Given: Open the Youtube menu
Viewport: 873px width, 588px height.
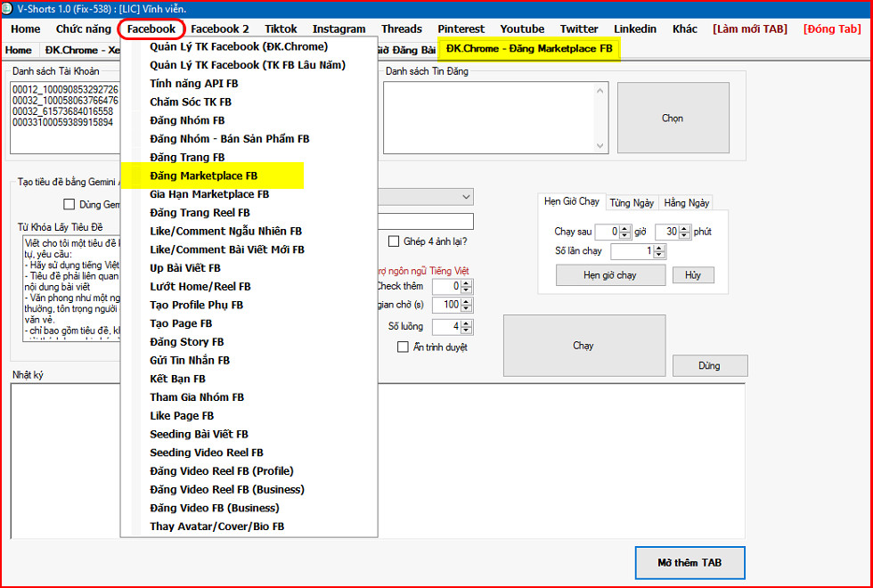Looking at the screenshot, I should (x=522, y=29).
